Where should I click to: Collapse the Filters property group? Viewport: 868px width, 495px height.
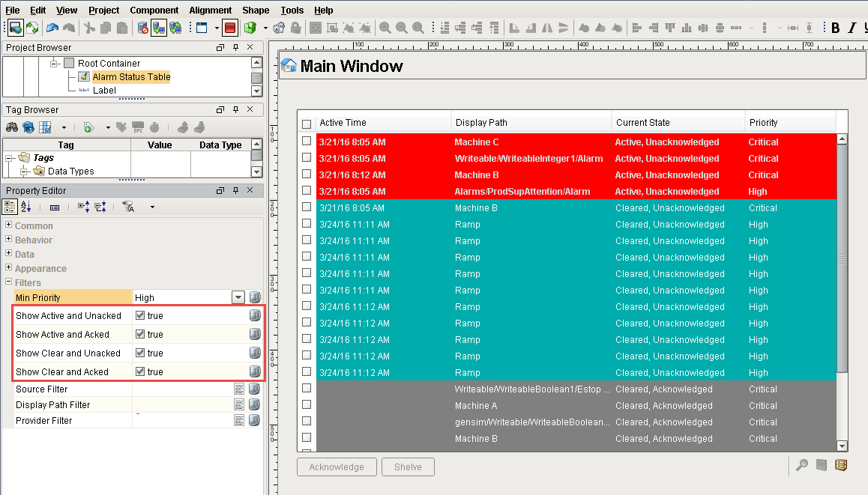pyautogui.click(x=9, y=282)
